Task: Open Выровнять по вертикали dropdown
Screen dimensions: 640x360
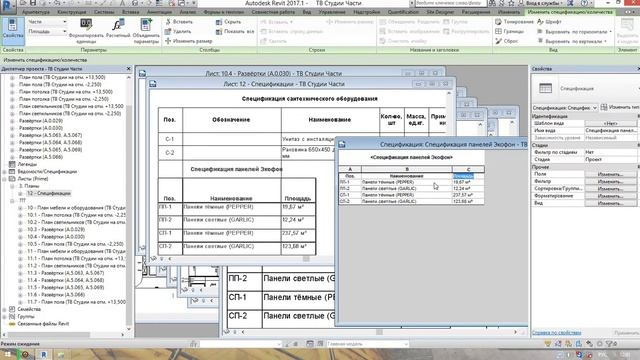Action: pyautogui.click(x=572, y=41)
